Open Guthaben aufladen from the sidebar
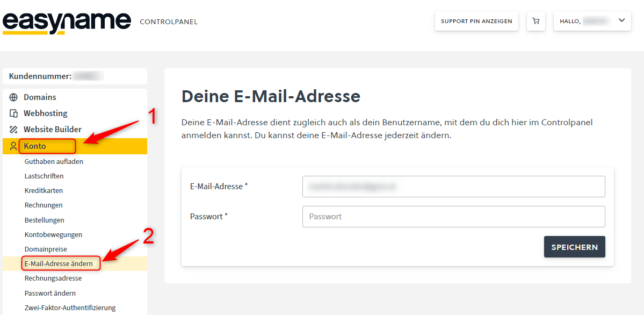Image resolution: width=644 pixels, height=315 pixels. tap(54, 161)
